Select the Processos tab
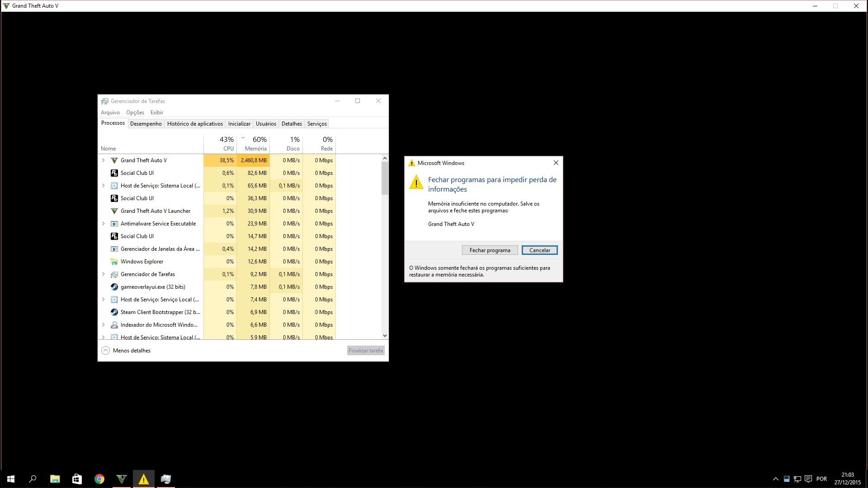Image resolution: width=868 pixels, height=488 pixels. click(113, 123)
